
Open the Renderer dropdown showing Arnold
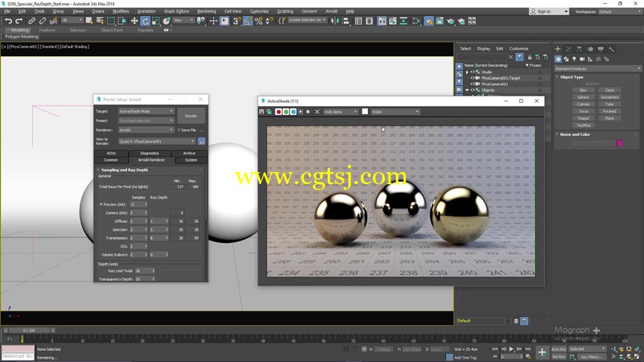(147, 130)
